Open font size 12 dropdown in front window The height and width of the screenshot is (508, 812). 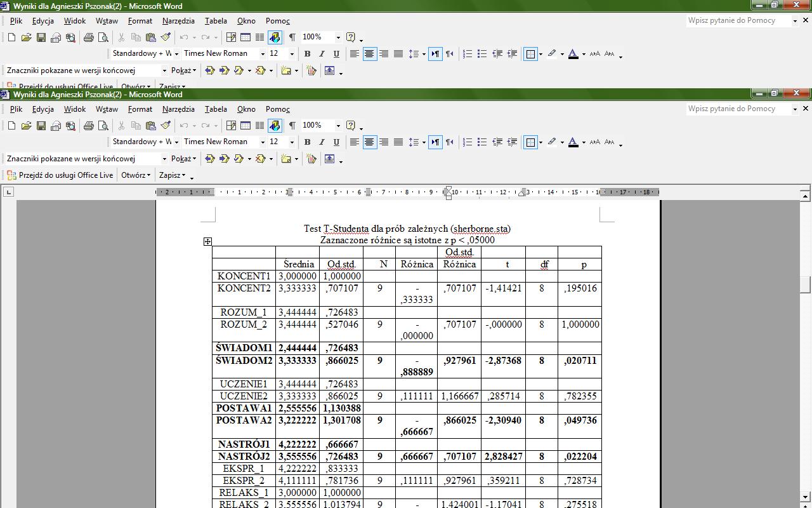(x=292, y=142)
